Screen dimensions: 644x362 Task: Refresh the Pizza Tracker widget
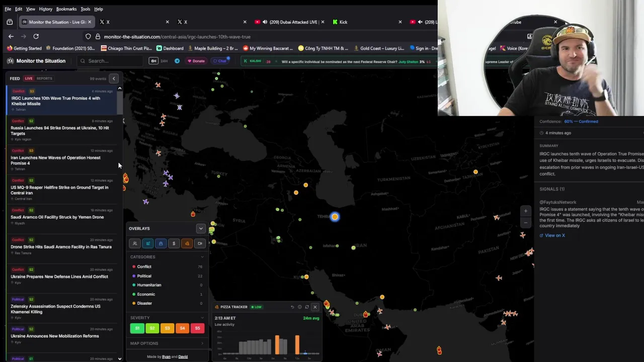click(x=307, y=307)
